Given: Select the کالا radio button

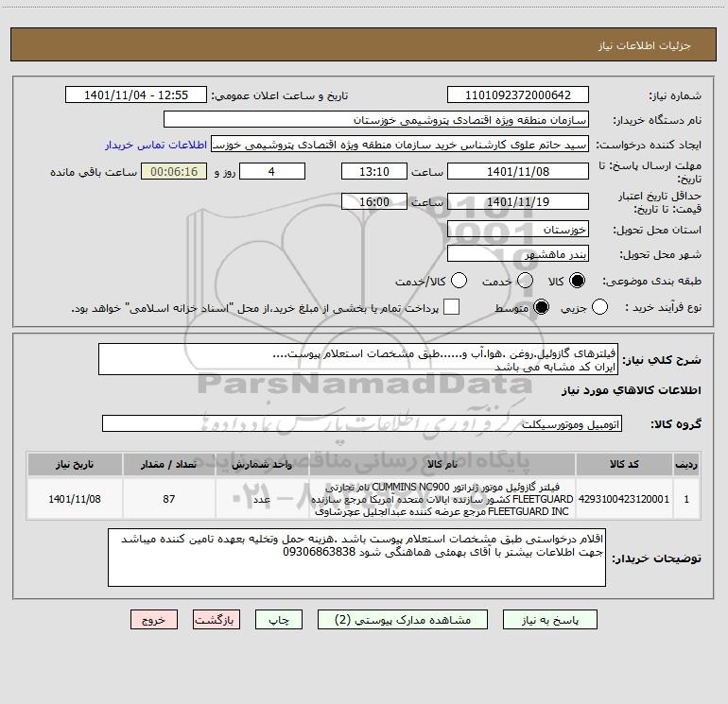Looking at the screenshot, I should 577,281.
